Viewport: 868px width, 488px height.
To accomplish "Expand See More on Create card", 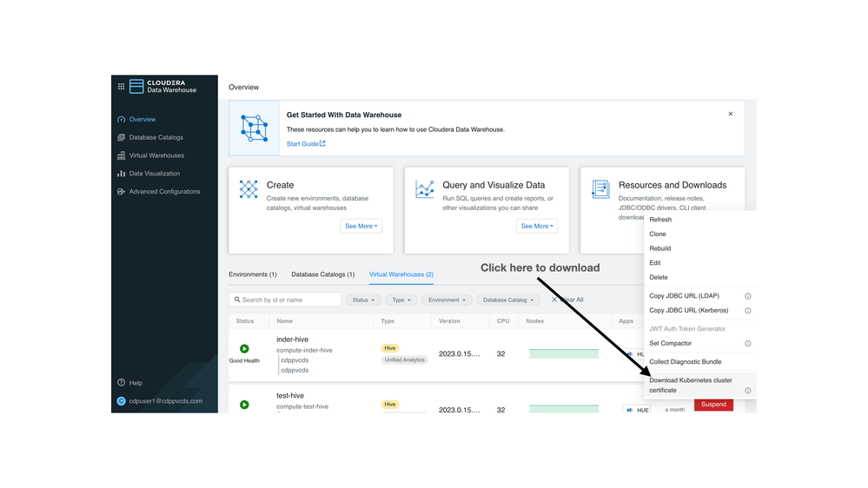I will tap(361, 226).
